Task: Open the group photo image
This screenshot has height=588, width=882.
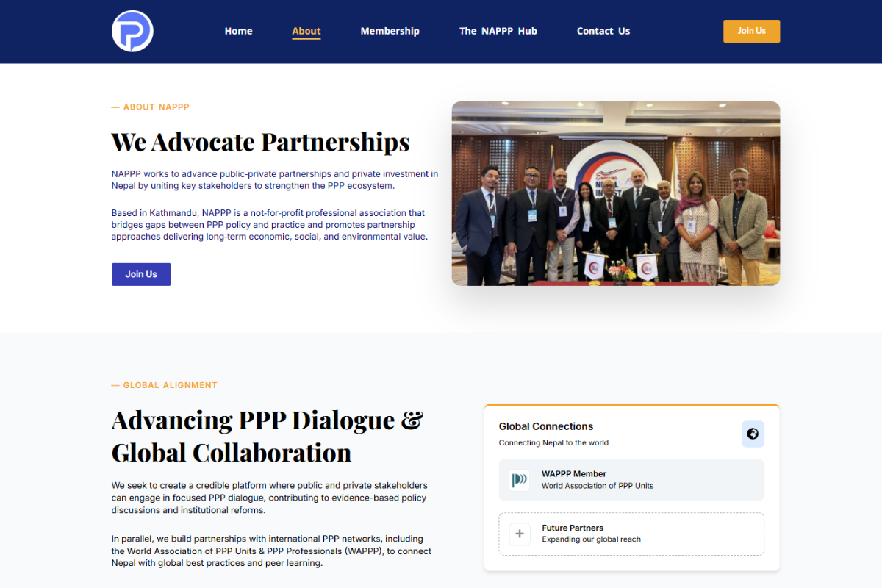Action: [x=616, y=193]
